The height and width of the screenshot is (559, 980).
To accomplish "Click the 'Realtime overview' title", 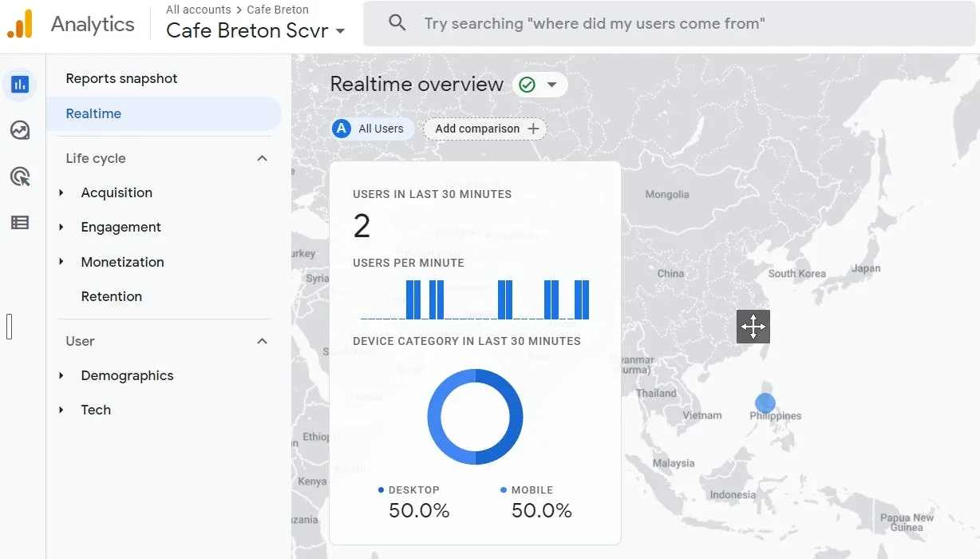I will (417, 85).
